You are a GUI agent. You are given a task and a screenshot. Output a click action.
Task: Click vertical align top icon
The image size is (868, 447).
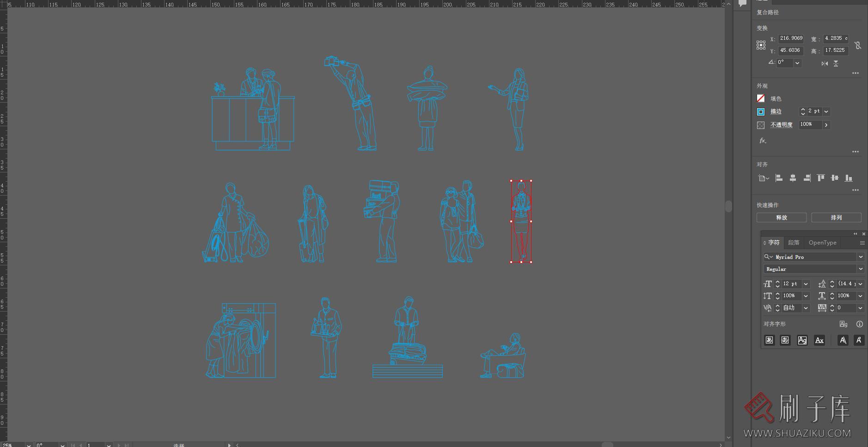(x=821, y=178)
